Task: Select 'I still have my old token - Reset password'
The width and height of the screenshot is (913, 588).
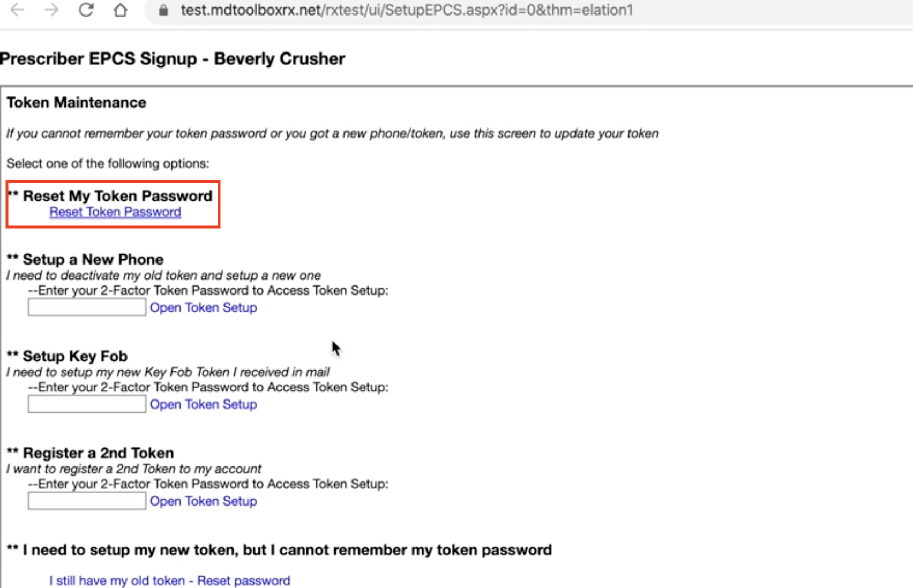Action: click(x=169, y=580)
